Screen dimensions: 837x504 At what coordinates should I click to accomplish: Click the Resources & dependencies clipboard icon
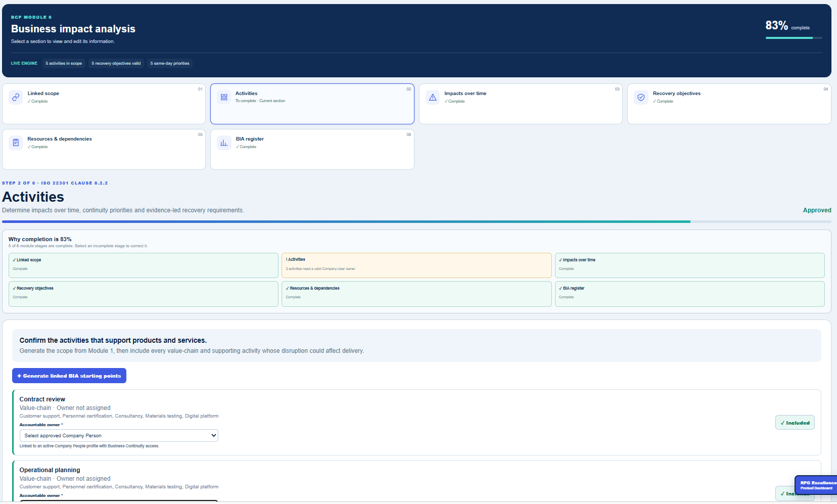(16, 143)
